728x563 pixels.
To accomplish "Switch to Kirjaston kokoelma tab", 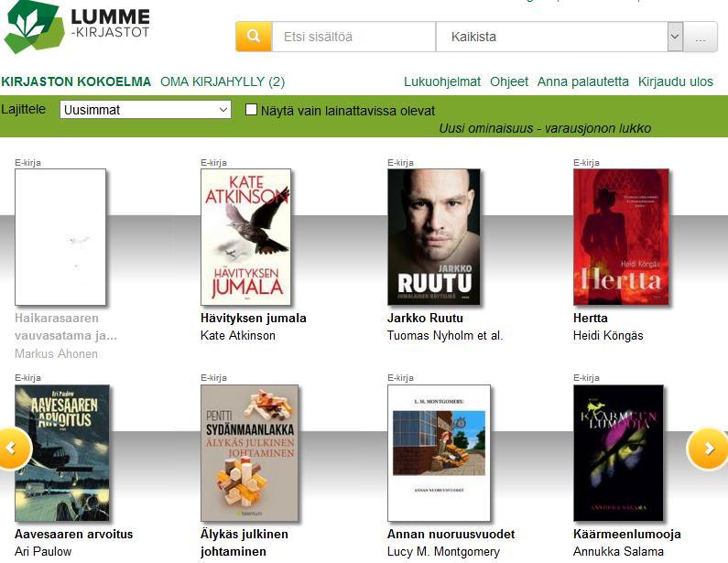I will coord(76,81).
